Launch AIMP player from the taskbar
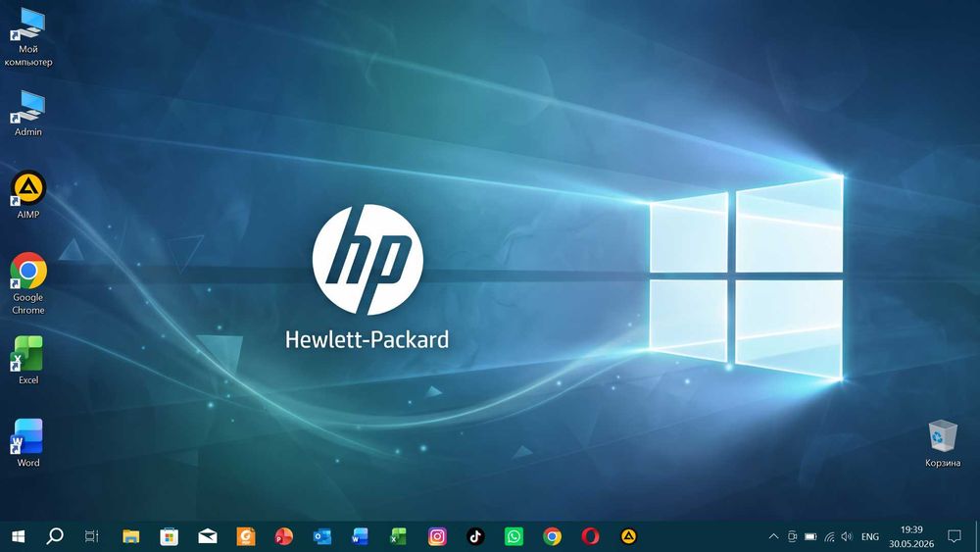This screenshot has height=552, width=980. click(x=628, y=536)
